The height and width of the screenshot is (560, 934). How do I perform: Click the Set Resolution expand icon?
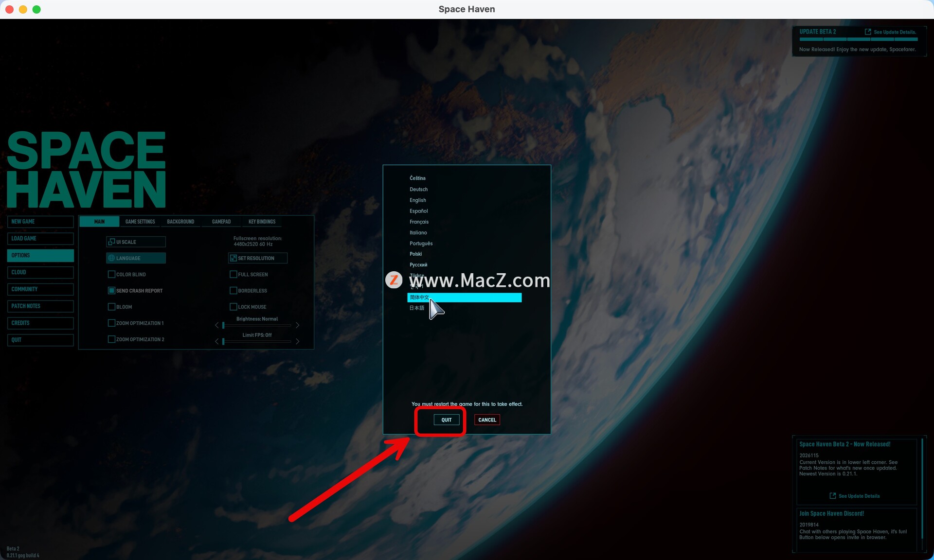click(x=233, y=258)
